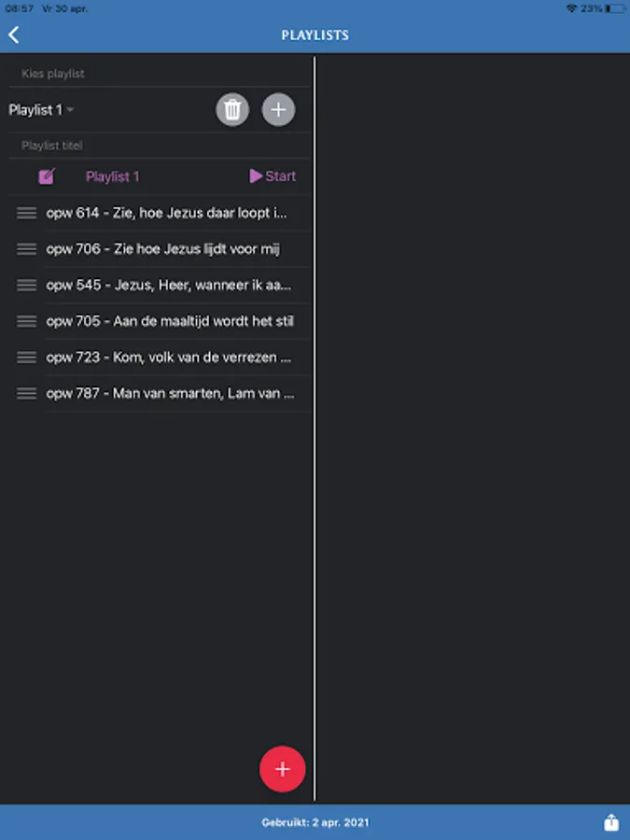Grab reorder handle for opw 706
Screen dimensions: 630x840
[26, 248]
